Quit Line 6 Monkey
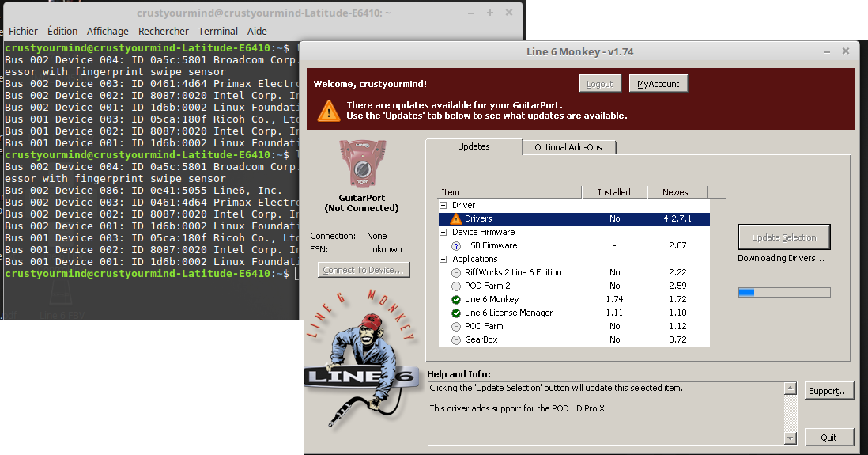The image size is (868, 455). (828, 438)
